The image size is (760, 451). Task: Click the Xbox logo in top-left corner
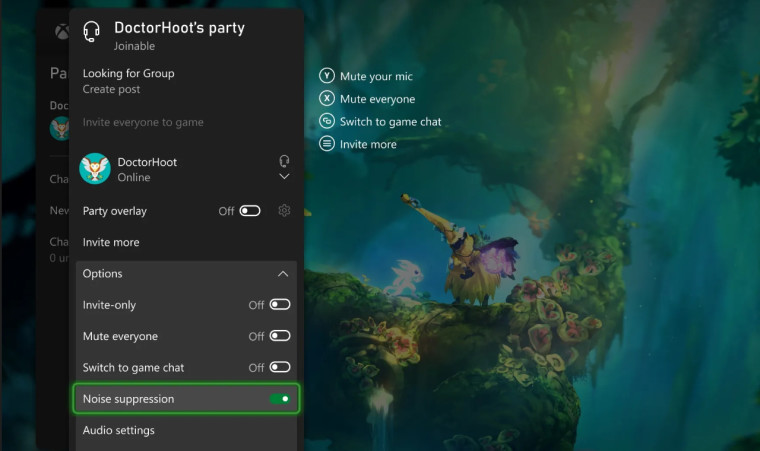click(60, 32)
